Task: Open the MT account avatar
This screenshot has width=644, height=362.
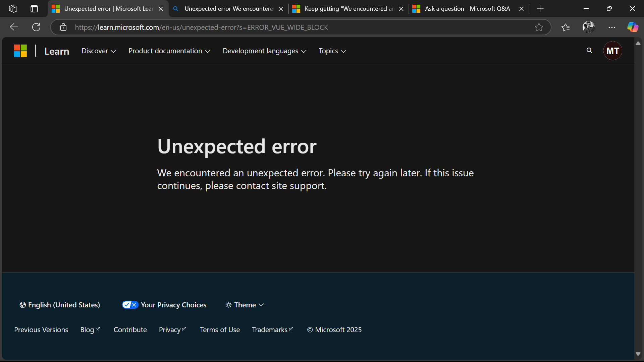Action: pyautogui.click(x=612, y=51)
